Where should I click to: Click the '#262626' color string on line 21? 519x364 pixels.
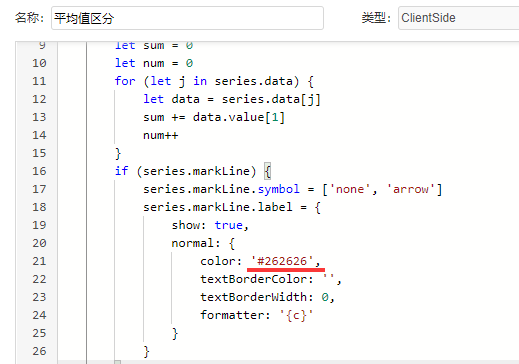coord(282,261)
